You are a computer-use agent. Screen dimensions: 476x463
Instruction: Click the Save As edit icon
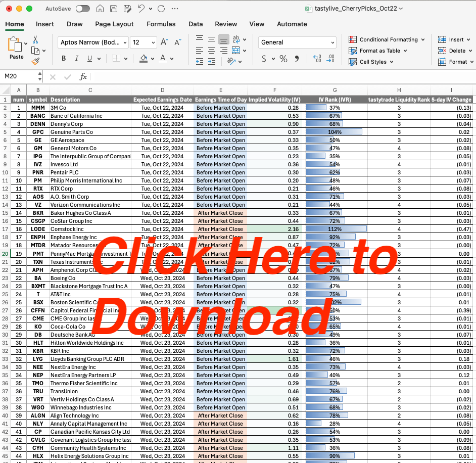(x=127, y=9)
